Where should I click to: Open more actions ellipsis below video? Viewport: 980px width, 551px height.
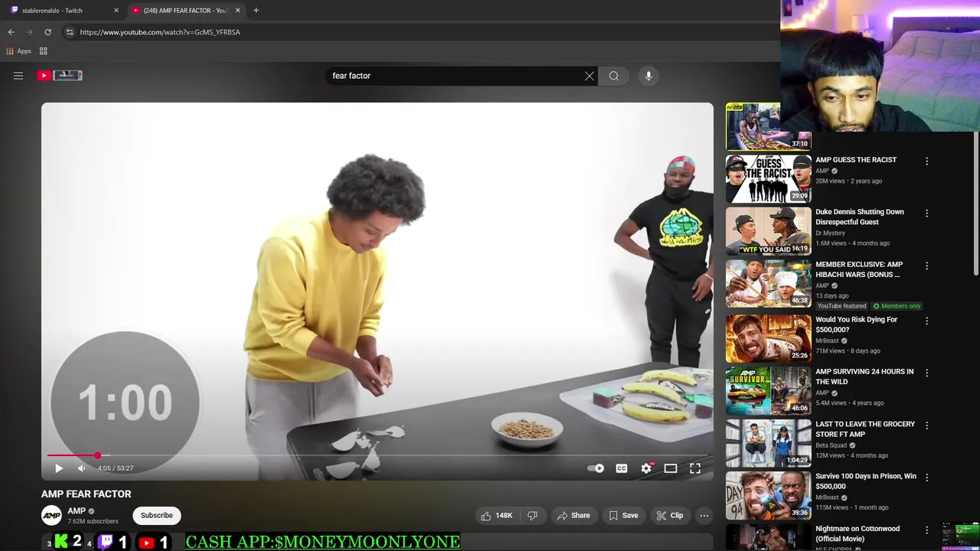point(704,516)
